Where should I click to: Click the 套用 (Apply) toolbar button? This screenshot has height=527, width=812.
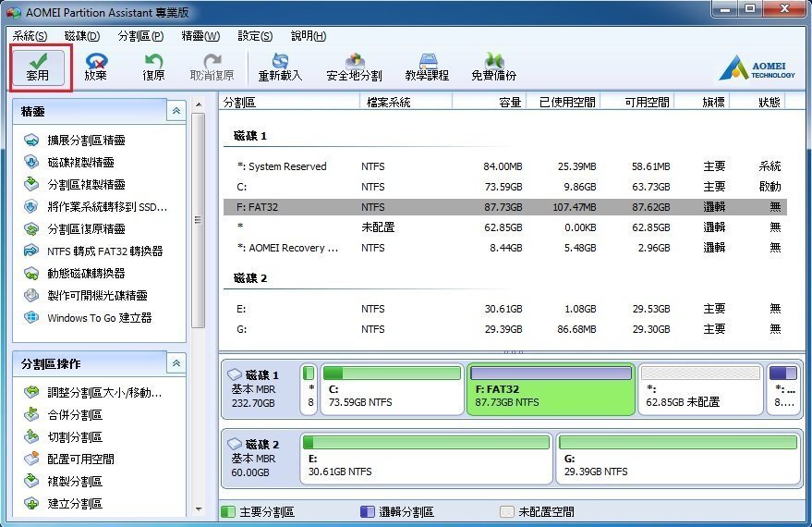tap(38, 67)
